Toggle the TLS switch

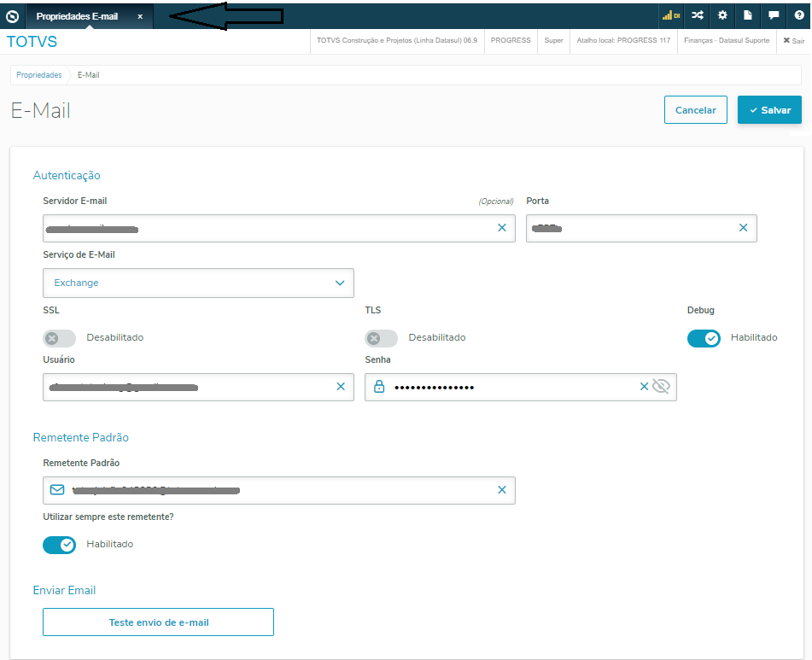(381, 338)
